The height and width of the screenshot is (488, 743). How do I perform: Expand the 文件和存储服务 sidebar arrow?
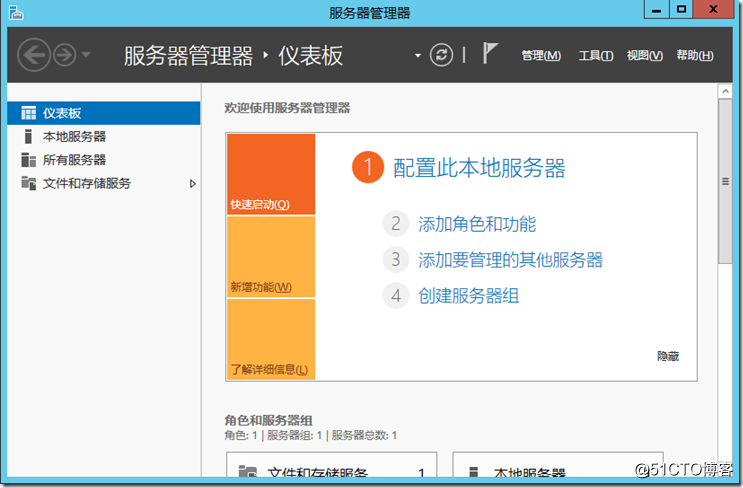tap(192, 183)
